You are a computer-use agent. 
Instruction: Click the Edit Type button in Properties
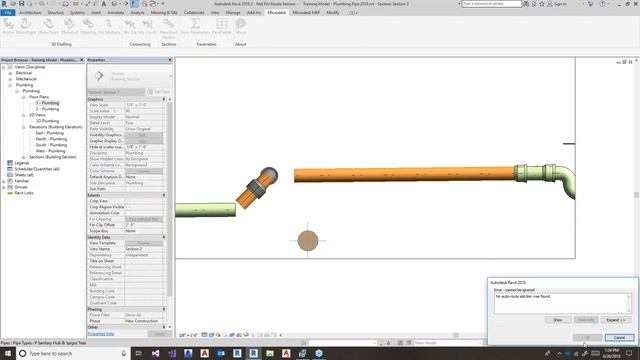pos(159,92)
